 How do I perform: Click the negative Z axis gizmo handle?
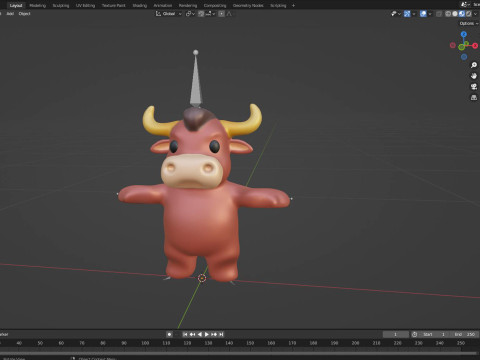tap(464, 57)
